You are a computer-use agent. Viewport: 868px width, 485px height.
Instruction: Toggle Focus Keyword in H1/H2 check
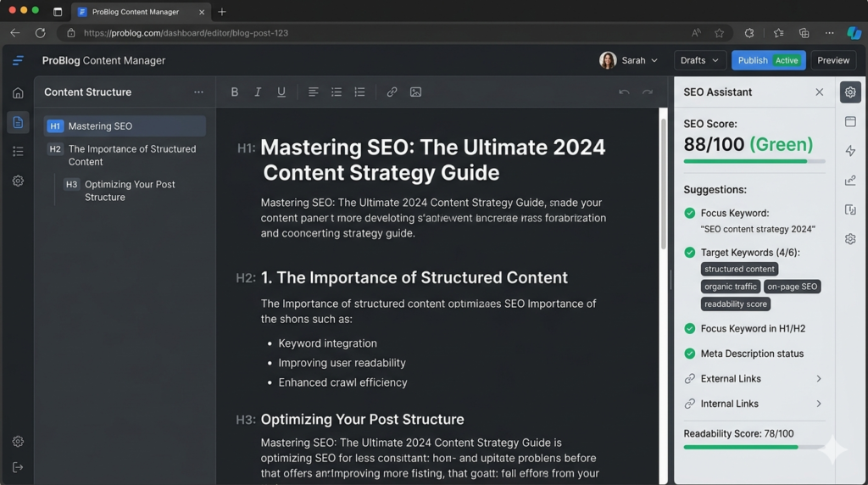[689, 329]
